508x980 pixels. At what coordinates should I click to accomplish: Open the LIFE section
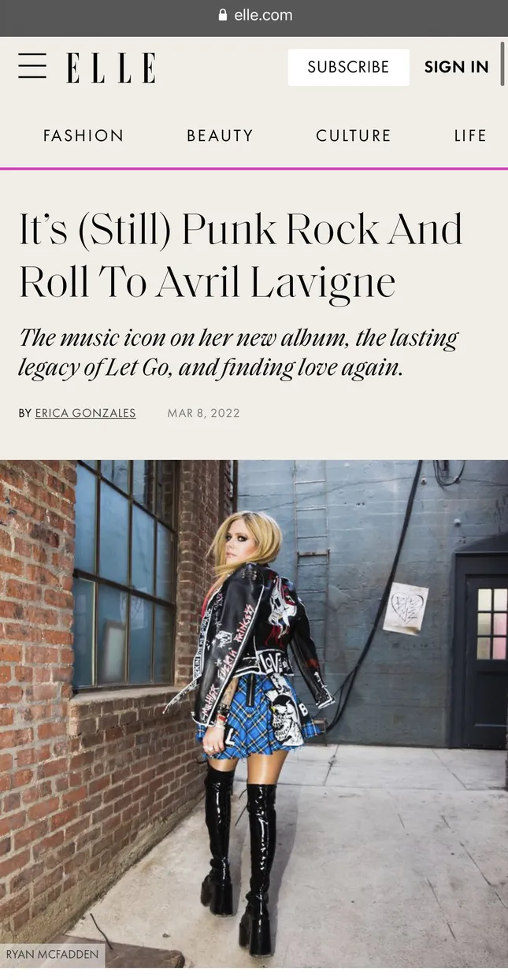pos(470,135)
